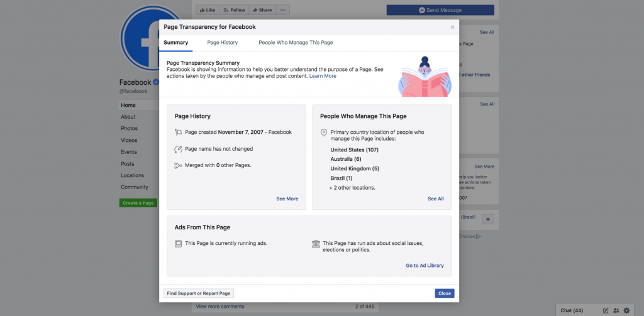
Task: Click the flag icon beside Page created
Action: (x=178, y=133)
